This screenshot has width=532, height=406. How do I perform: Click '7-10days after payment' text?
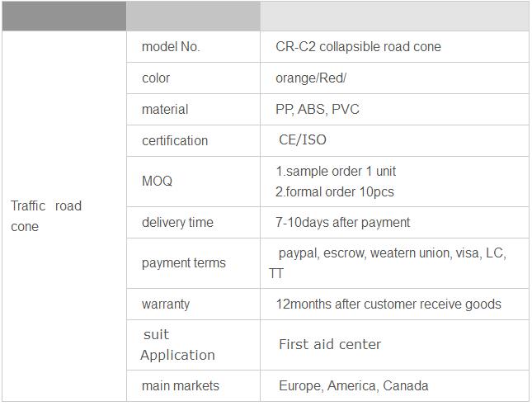coord(342,223)
